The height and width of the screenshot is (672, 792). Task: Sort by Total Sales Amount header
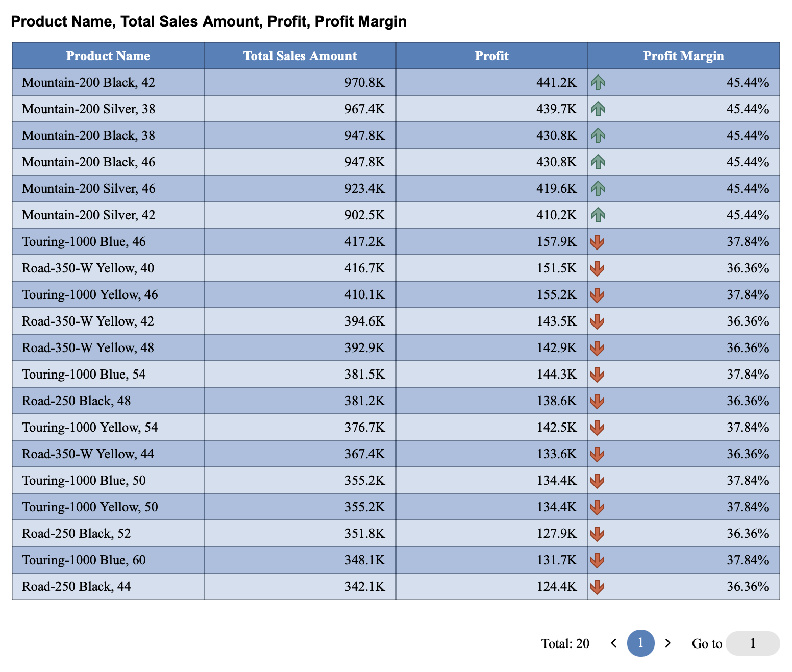pos(300,56)
